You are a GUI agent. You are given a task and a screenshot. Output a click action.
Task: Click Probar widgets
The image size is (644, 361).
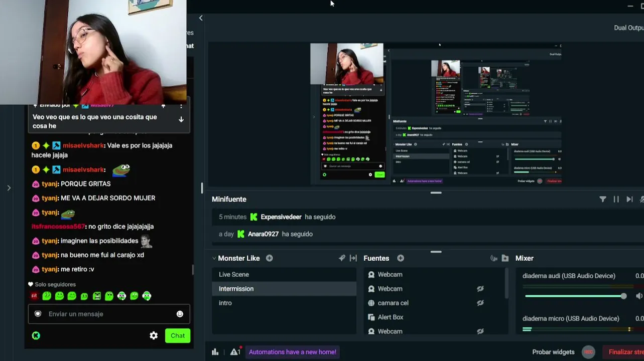tap(553, 352)
